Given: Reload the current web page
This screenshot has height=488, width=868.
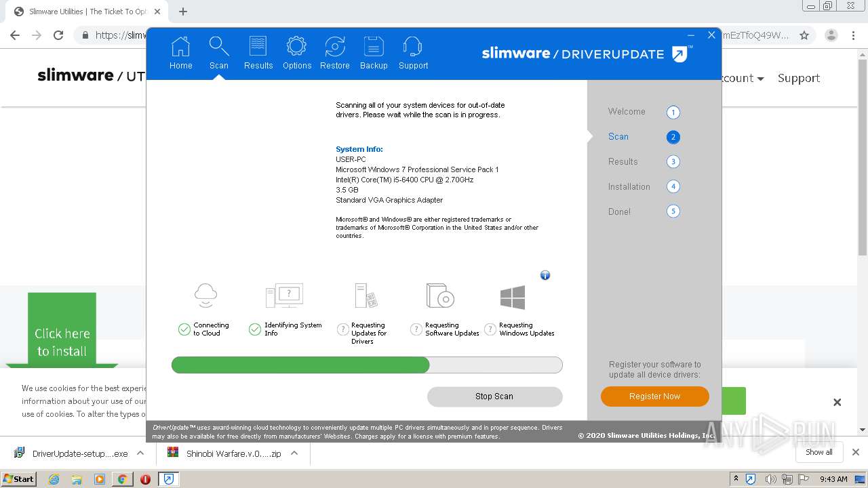Looking at the screenshot, I should [x=58, y=35].
